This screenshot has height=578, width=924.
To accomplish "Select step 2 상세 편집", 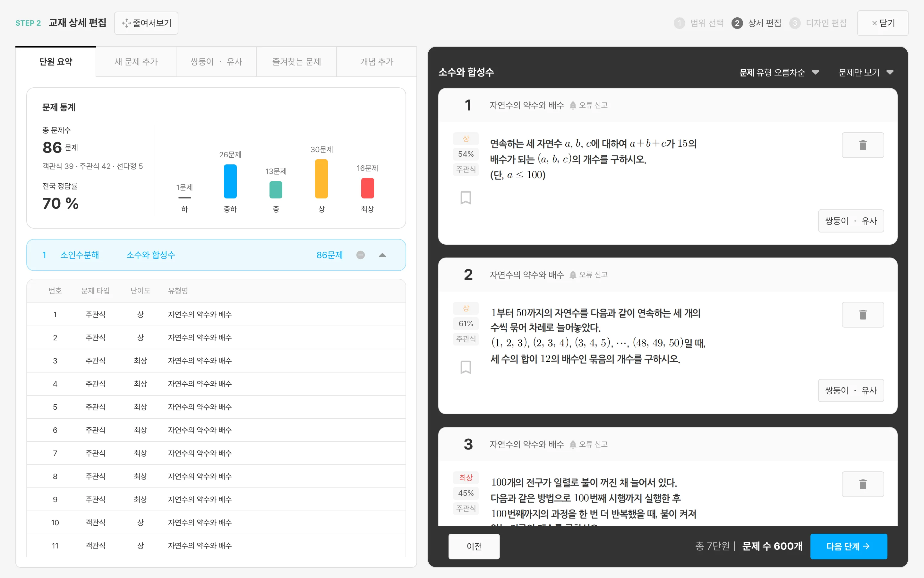I will tap(756, 23).
